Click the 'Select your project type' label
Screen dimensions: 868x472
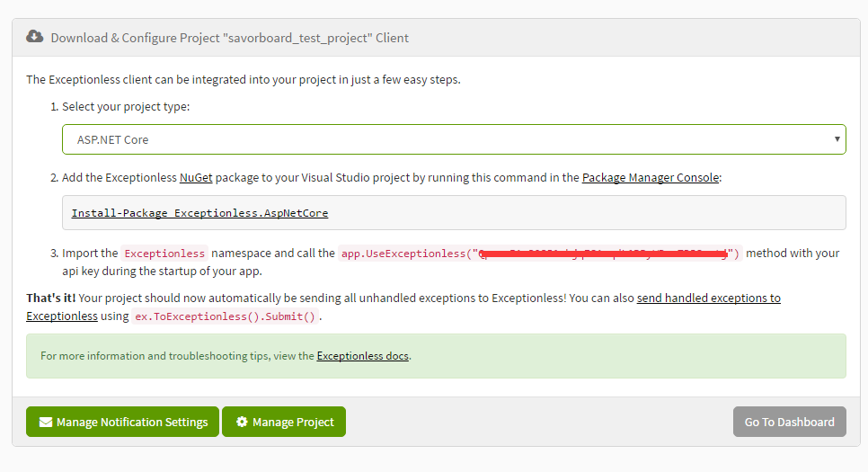point(126,106)
